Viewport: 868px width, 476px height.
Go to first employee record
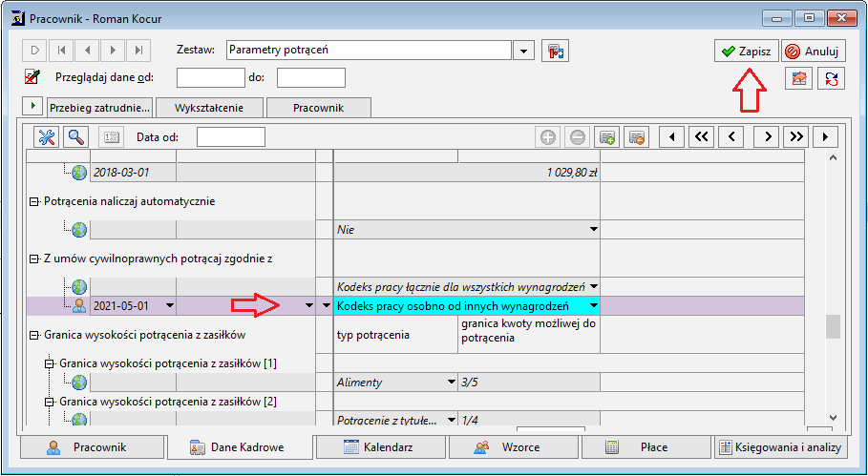(x=61, y=51)
